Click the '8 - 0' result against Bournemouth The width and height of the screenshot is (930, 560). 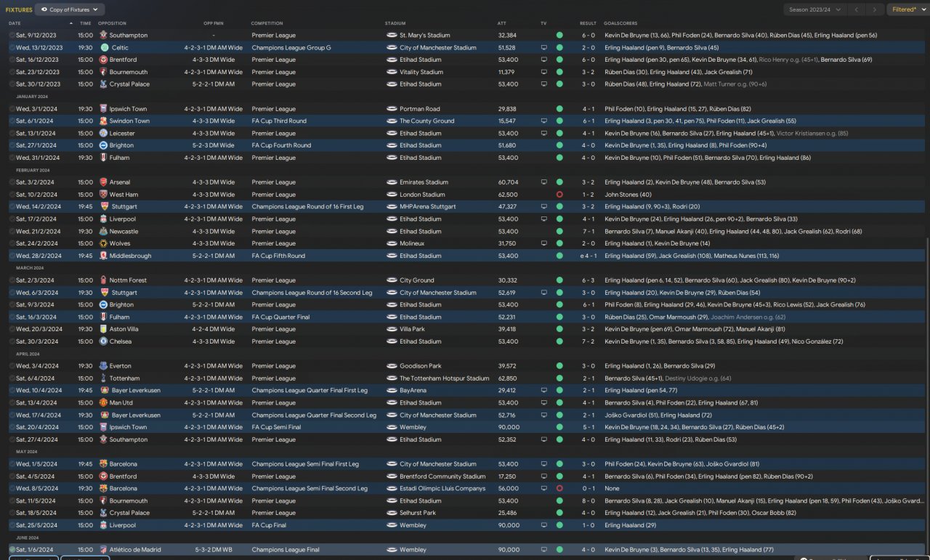point(589,501)
